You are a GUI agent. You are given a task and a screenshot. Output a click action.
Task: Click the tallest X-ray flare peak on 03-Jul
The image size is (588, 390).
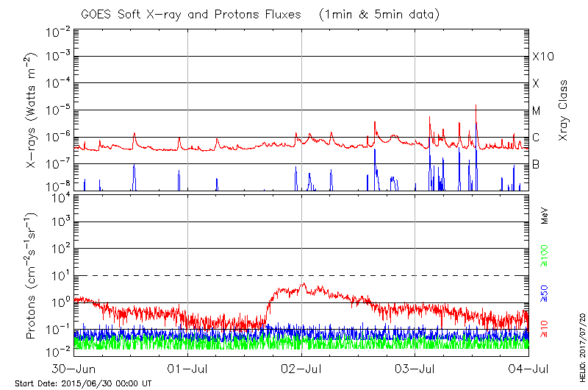point(476,105)
